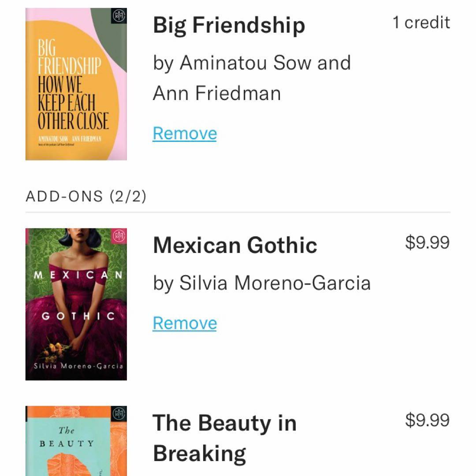Remove Big Friendship from the box
Image resolution: width=476 pixels, height=476 pixels.
[x=185, y=134]
